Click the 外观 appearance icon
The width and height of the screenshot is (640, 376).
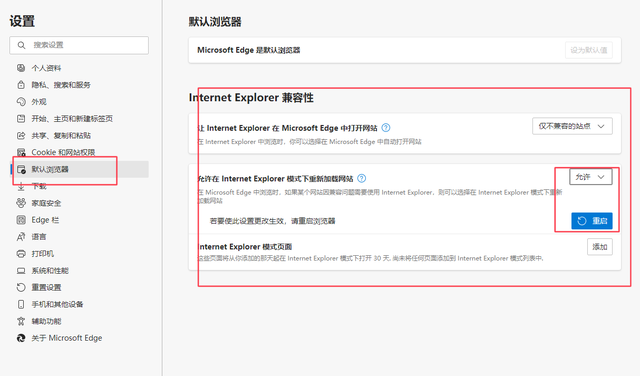click(x=21, y=101)
